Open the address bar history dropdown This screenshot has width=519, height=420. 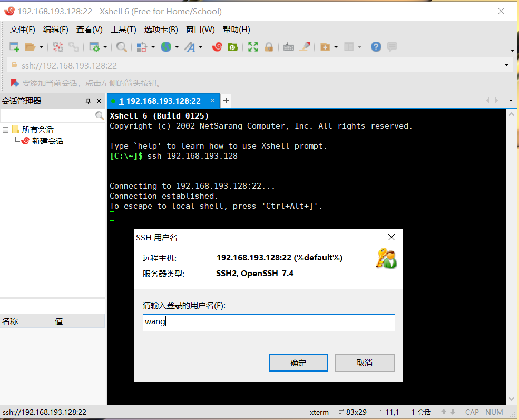[x=506, y=65]
